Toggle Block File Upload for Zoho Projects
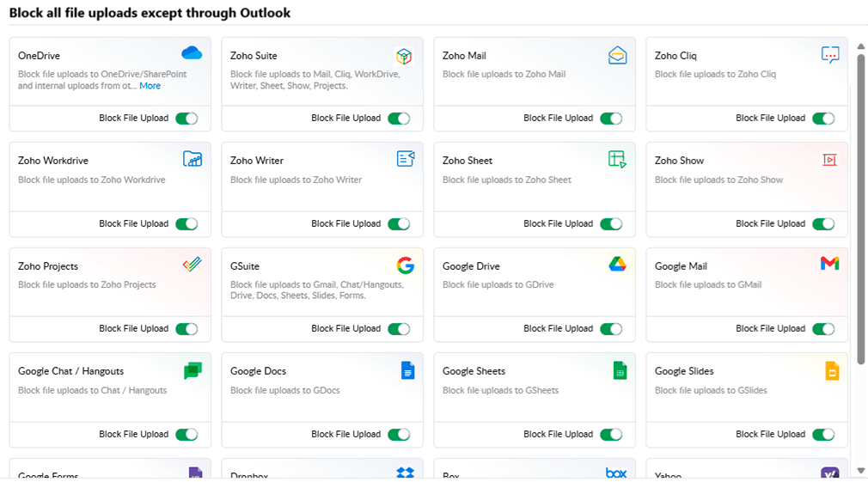The image size is (868, 482). tap(186, 329)
